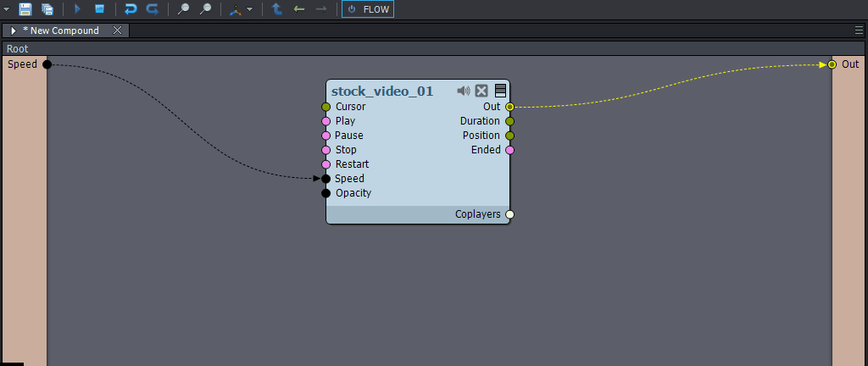This screenshot has width=868, height=366.
Task: Click the Pause input pin
Action: coord(326,136)
